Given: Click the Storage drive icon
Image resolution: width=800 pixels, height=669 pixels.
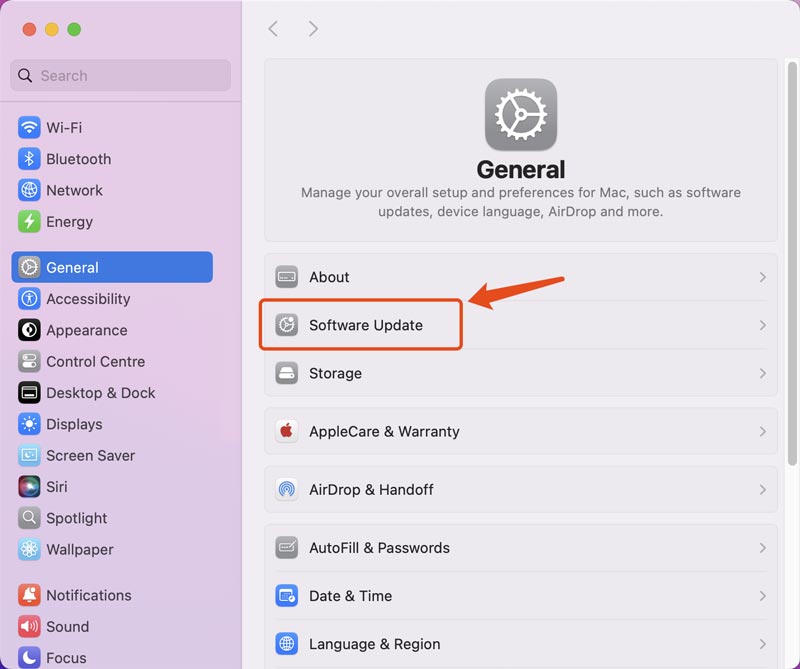Looking at the screenshot, I should (x=287, y=373).
